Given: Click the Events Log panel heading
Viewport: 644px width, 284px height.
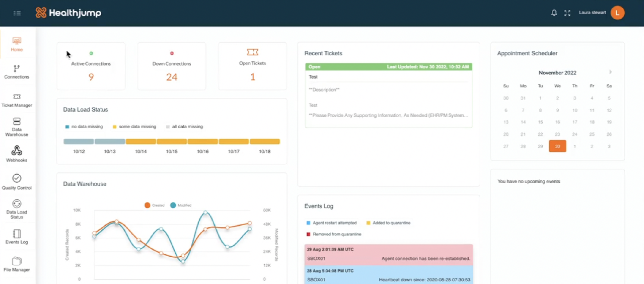Looking at the screenshot, I should coord(319,206).
